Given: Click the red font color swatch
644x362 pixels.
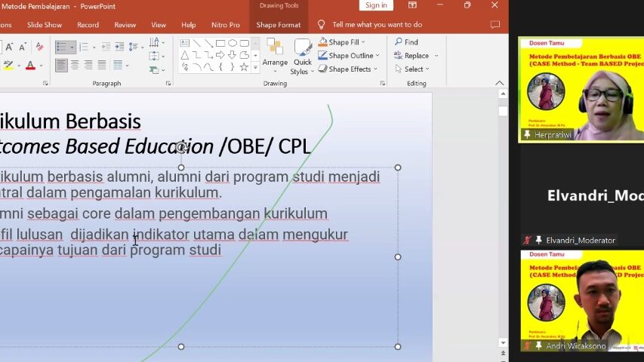Looking at the screenshot, I should click(x=30, y=66).
